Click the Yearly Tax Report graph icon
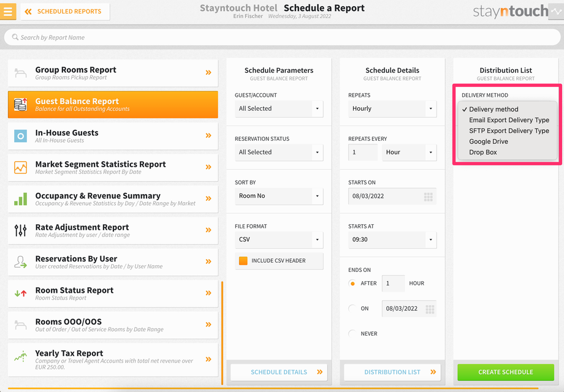 tap(20, 356)
